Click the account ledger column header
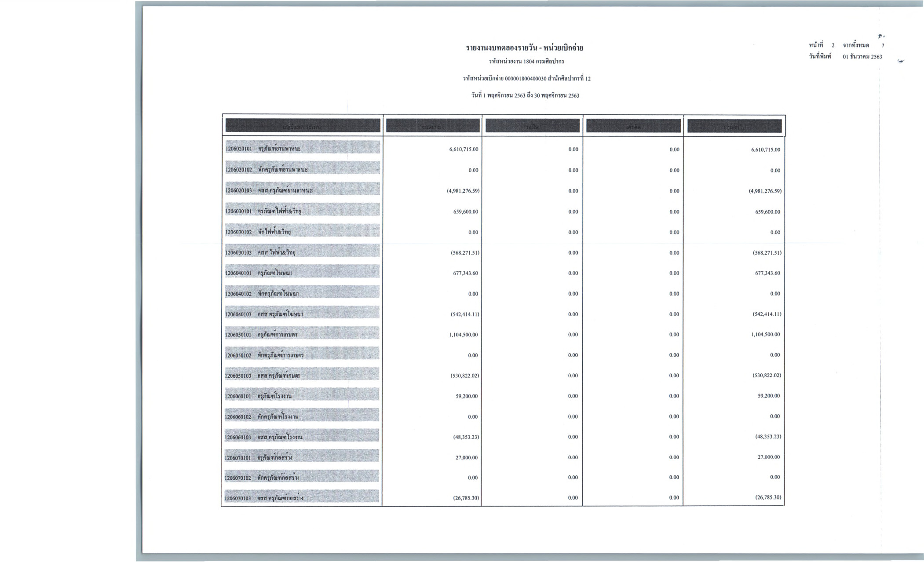Image resolution: width=924 pixels, height=562 pixels. click(303, 126)
